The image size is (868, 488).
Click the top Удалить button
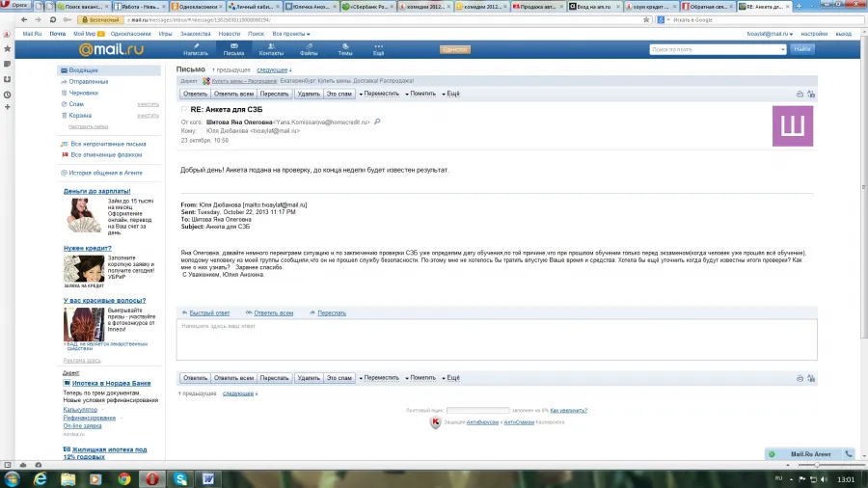coord(309,95)
